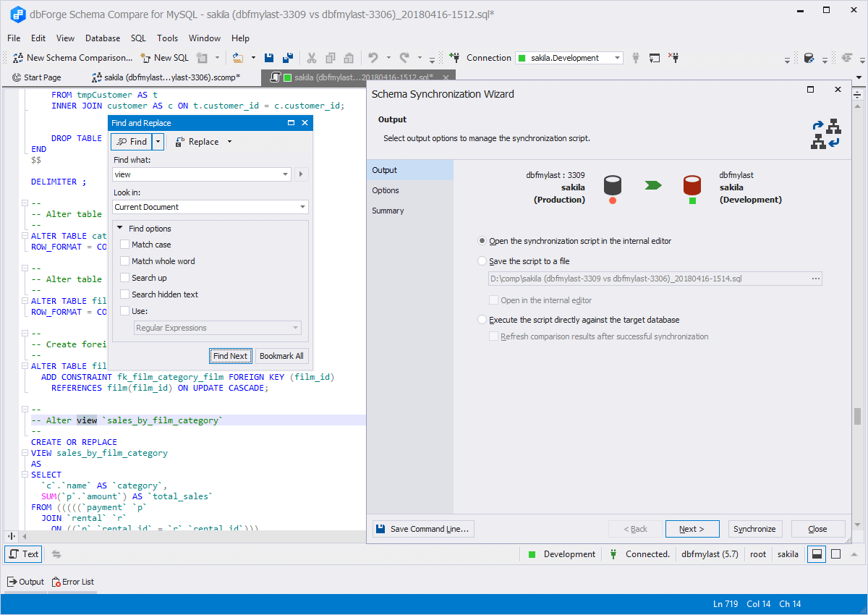Open the Database menu
This screenshot has height=615, width=868.
[102, 38]
